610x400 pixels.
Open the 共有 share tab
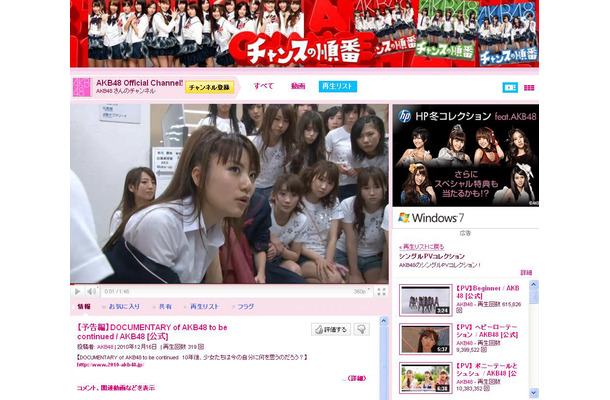165,306
